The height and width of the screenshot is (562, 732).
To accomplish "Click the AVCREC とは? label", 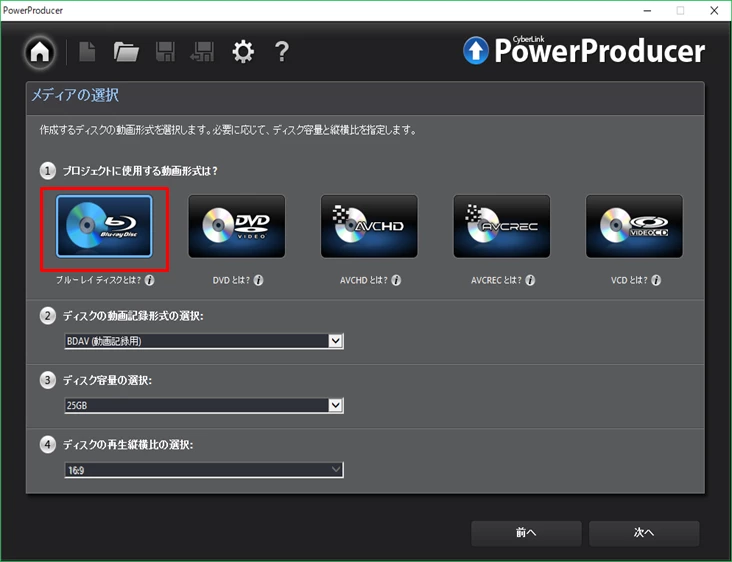I will tap(496, 280).
